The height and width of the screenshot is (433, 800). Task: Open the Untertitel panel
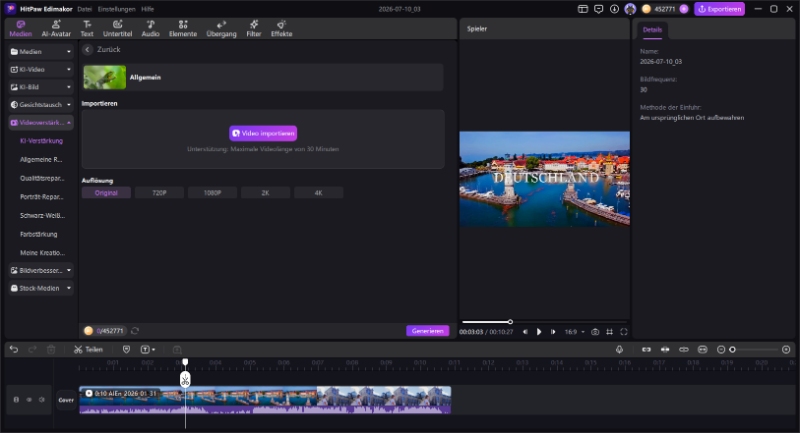pyautogui.click(x=117, y=29)
